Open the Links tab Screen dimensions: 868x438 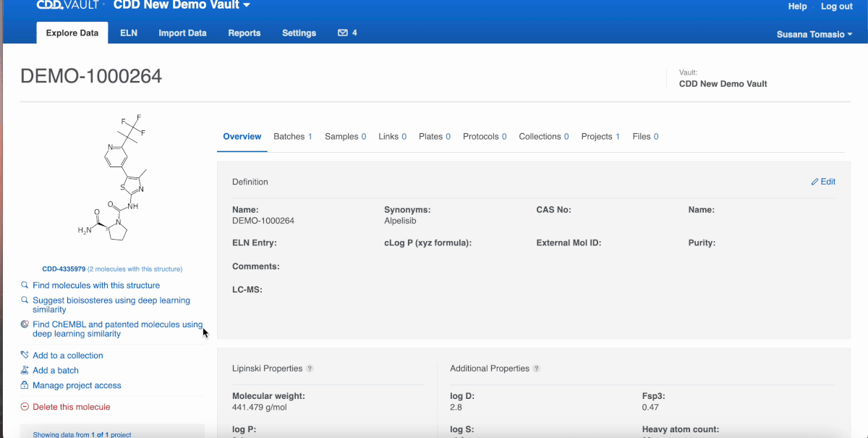pos(393,137)
